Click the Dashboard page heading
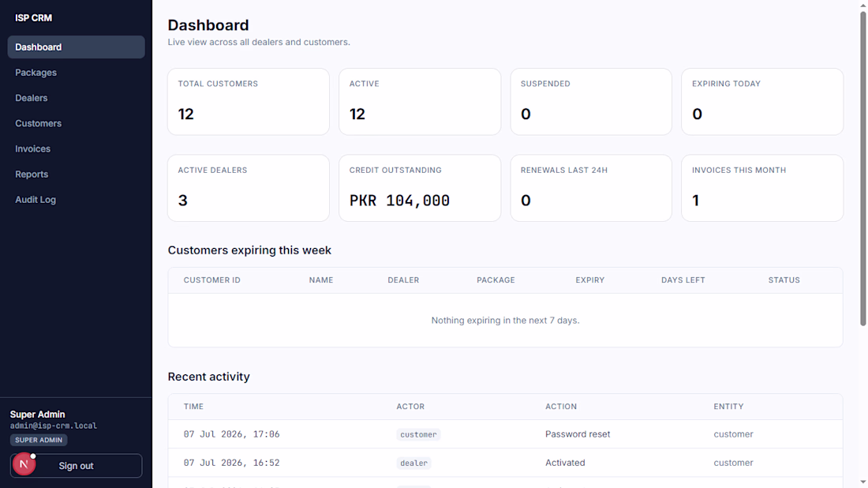 click(208, 25)
